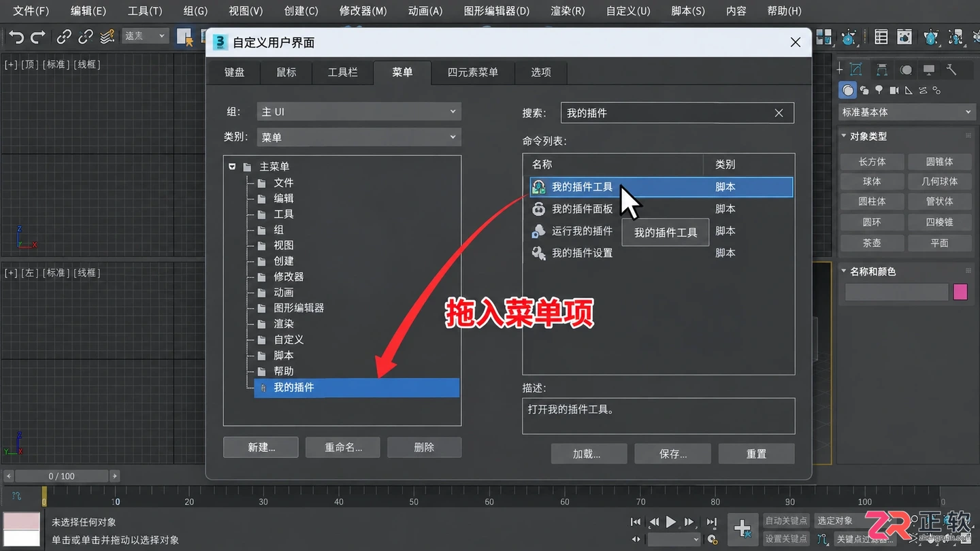Select Geometry category sphere icon
Screen dimensions: 980x551
[x=847, y=90]
